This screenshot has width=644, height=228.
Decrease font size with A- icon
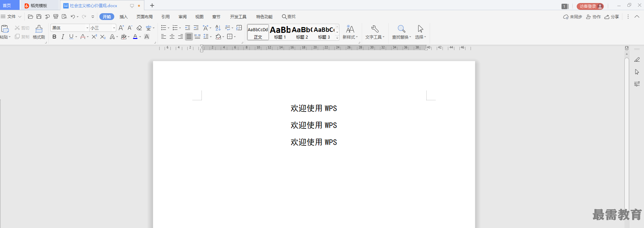130,28
